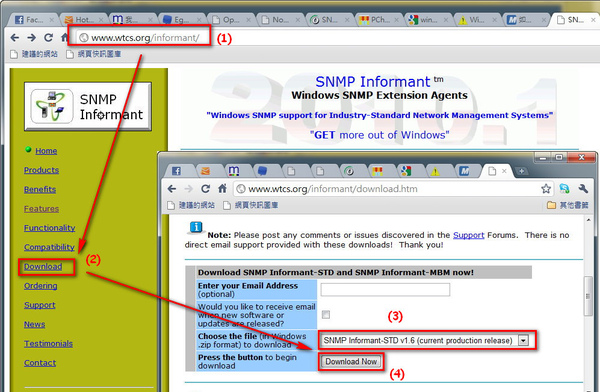Click the Email Address input field
Image resolution: width=600 pixels, height=392 pixels.
point(385,289)
